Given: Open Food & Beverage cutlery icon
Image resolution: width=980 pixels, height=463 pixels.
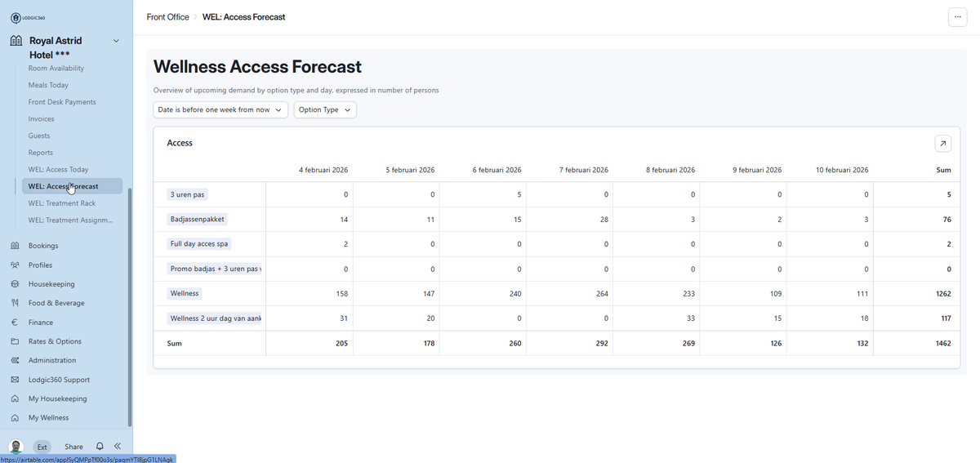Looking at the screenshot, I should coord(15,303).
